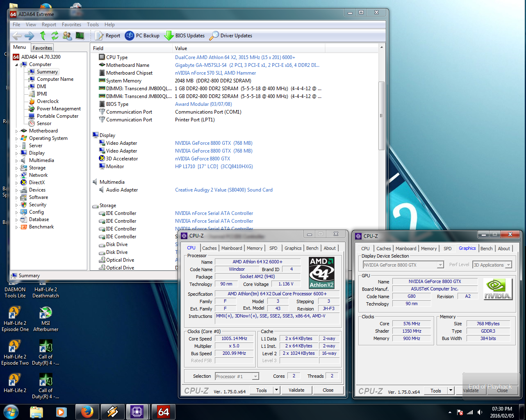Open Tools dropdown arrow in right CPU-Z
Viewport: 526px width, 420px height.
click(x=451, y=391)
